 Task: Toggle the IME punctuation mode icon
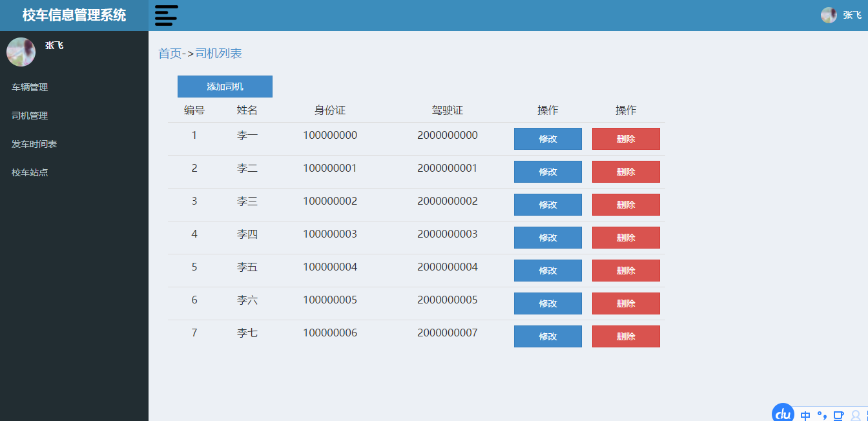pyautogui.click(x=821, y=415)
